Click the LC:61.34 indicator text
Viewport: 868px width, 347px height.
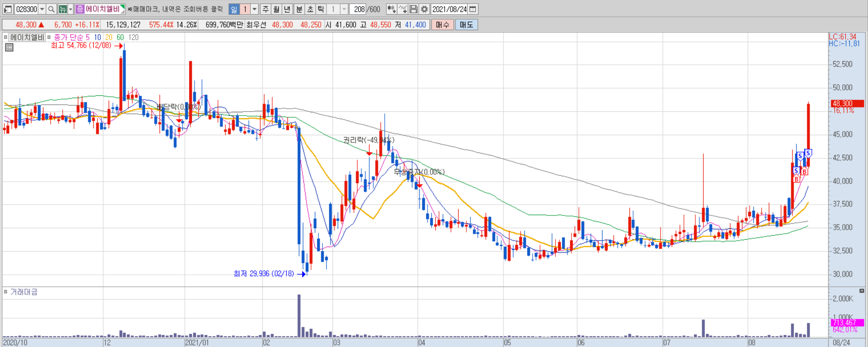click(x=843, y=37)
